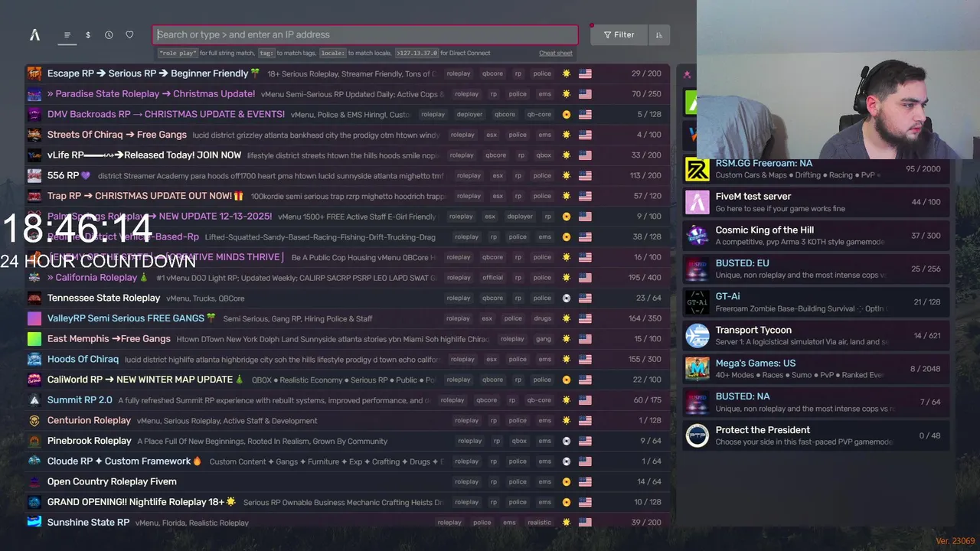
Task: Click the CaliWorld RP server icon
Action: (34, 380)
